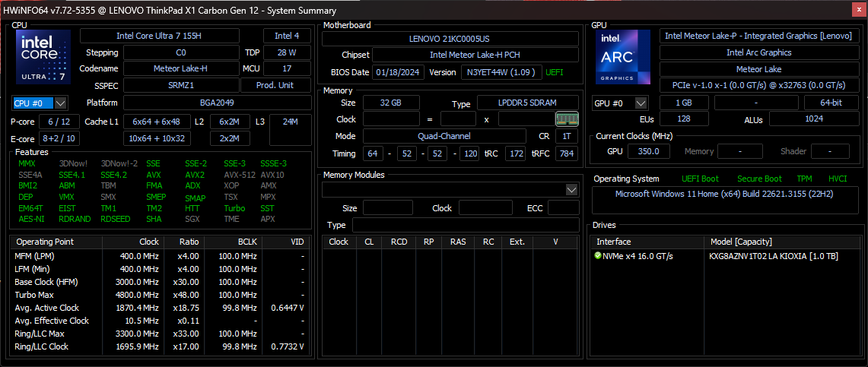
Task: Click the SSPEC SRMZ1 field
Action: [181, 85]
